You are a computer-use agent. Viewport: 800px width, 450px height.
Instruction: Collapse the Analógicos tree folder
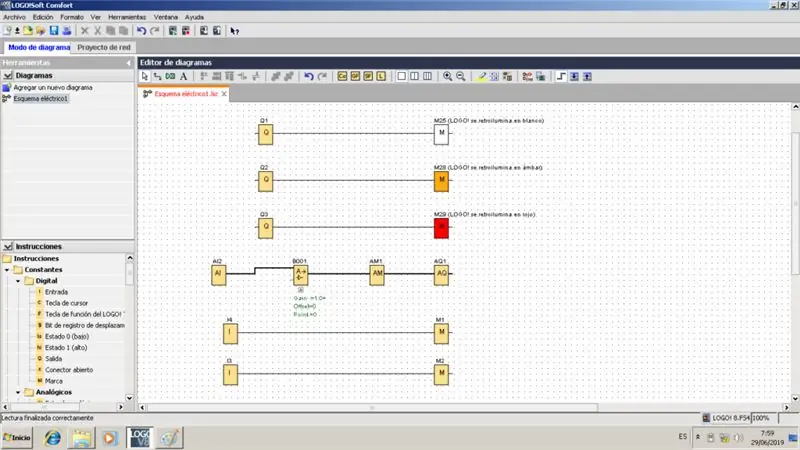18,392
